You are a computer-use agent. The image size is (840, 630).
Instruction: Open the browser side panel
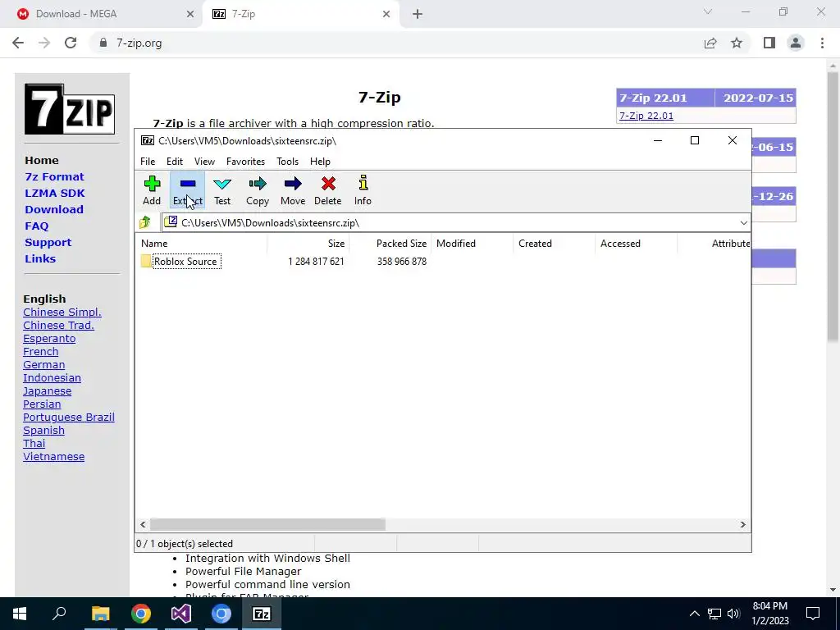point(769,43)
